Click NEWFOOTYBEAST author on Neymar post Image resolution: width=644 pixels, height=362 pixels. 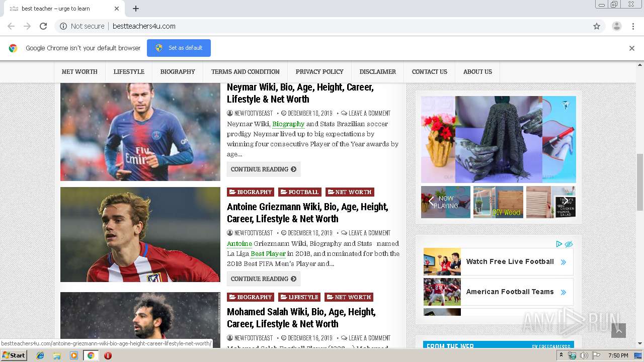253,113
